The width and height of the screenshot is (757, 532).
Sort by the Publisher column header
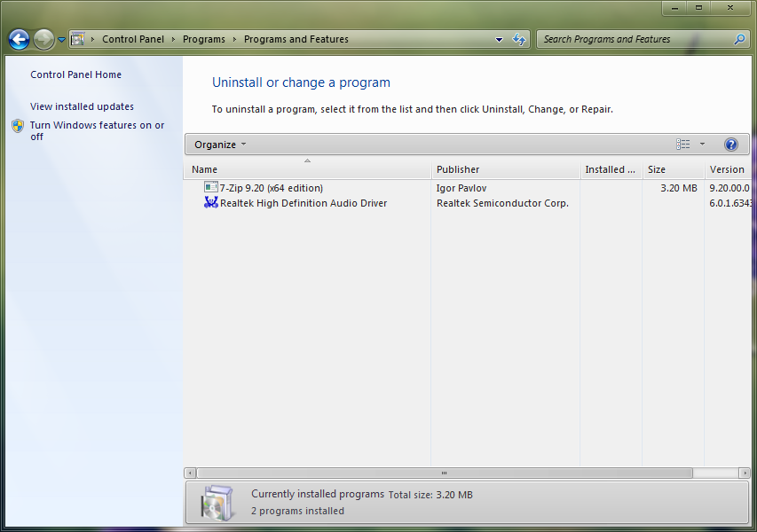pos(506,169)
